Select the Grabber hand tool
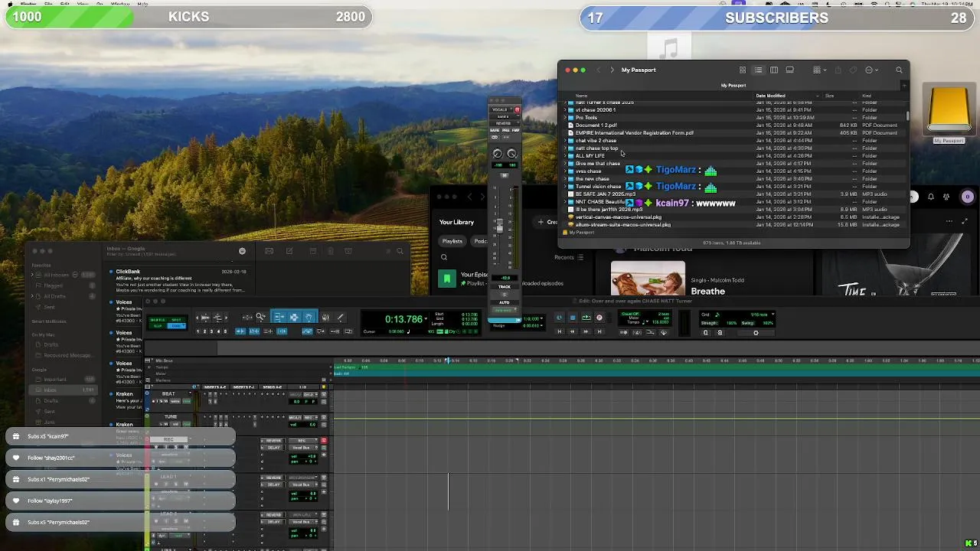Viewport: 980px width, 551px height. click(x=309, y=317)
